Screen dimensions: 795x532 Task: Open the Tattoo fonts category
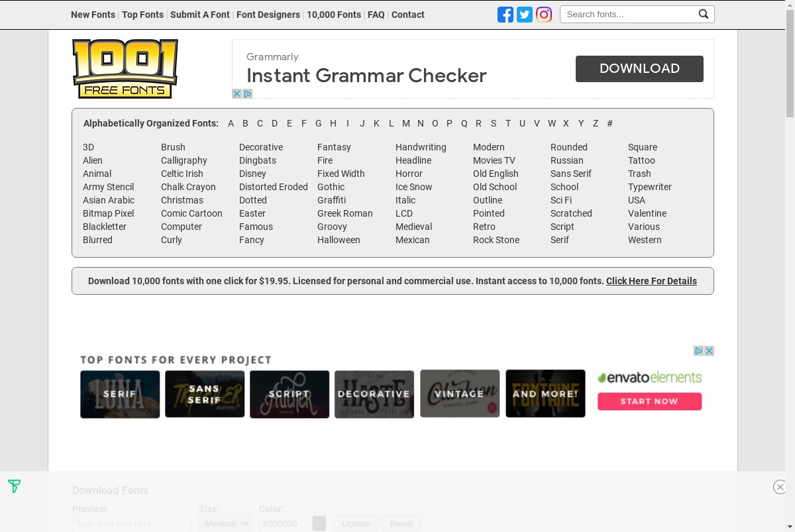point(641,160)
